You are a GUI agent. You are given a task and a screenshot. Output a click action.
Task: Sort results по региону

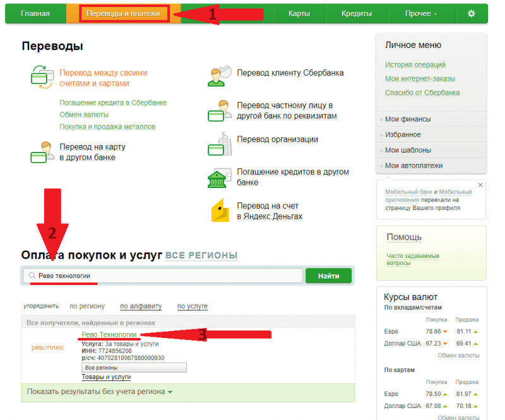87,306
